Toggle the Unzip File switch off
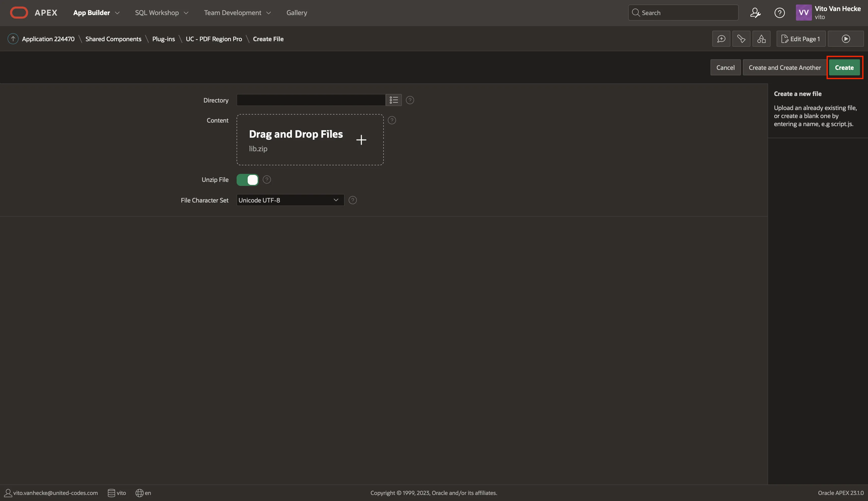This screenshot has width=868, height=501. point(248,180)
